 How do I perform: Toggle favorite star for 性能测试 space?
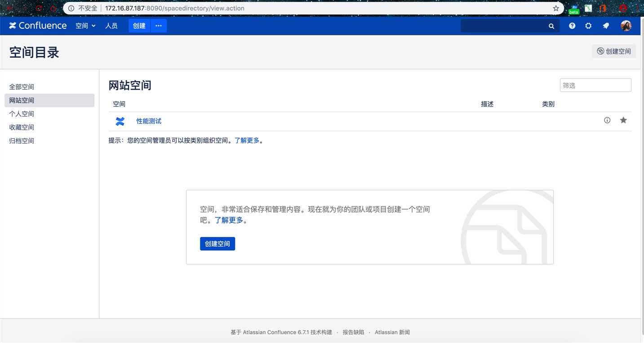[623, 120]
